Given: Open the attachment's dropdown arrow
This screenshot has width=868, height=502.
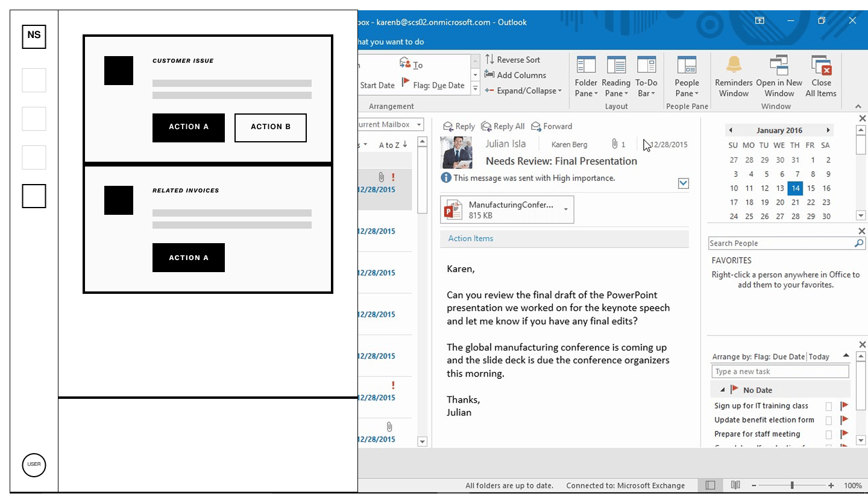Looking at the screenshot, I should [566, 209].
